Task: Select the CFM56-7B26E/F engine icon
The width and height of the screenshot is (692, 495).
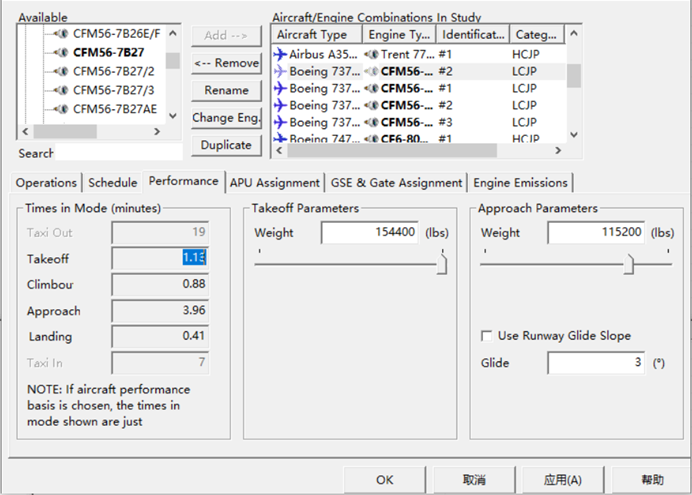Action: [x=61, y=34]
